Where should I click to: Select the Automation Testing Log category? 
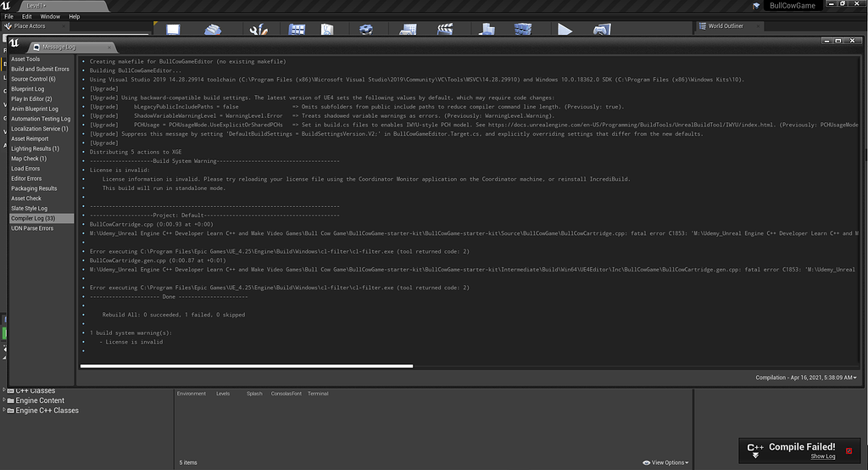pyautogui.click(x=42, y=119)
